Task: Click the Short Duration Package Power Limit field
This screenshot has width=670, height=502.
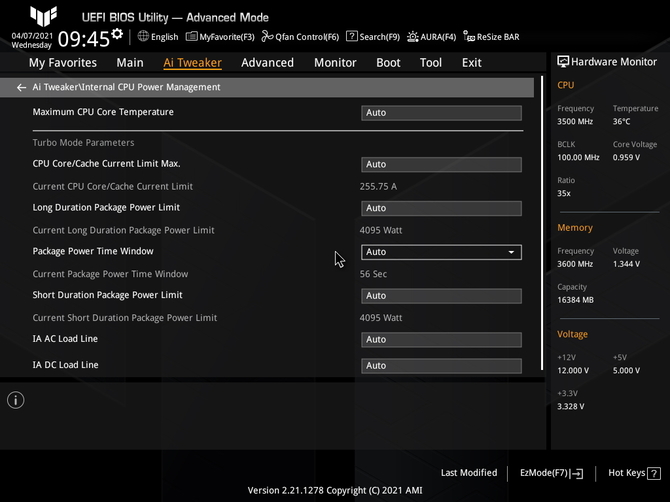Action: [441, 296]
